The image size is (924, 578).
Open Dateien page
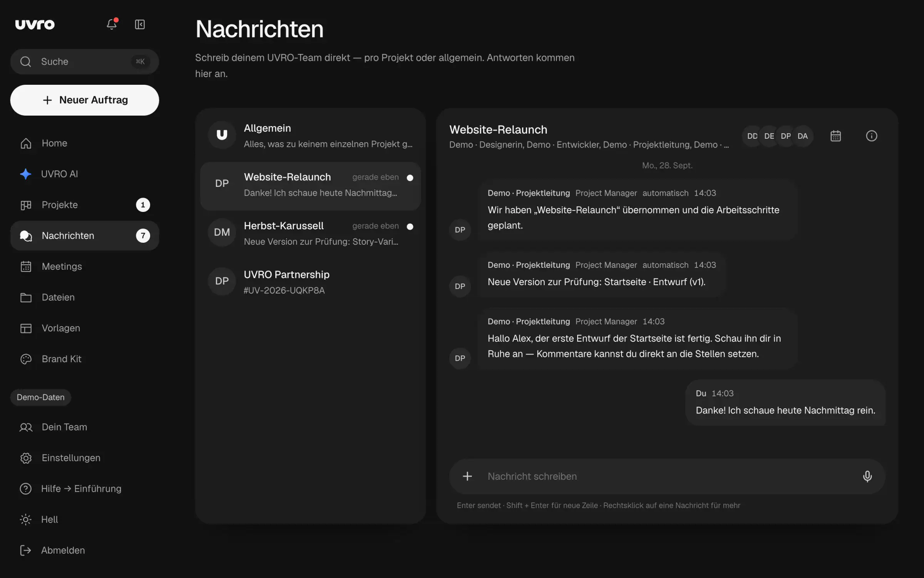85,297
